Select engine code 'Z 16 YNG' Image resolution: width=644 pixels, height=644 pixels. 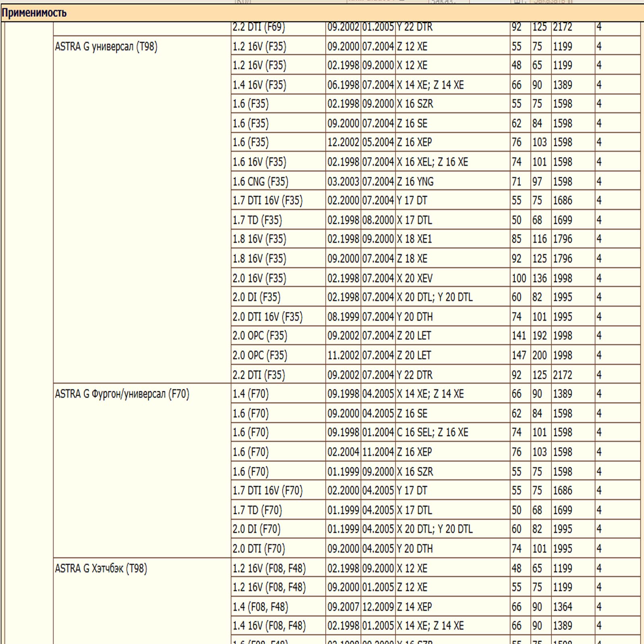pyautogui.click(x=415, y=182)
